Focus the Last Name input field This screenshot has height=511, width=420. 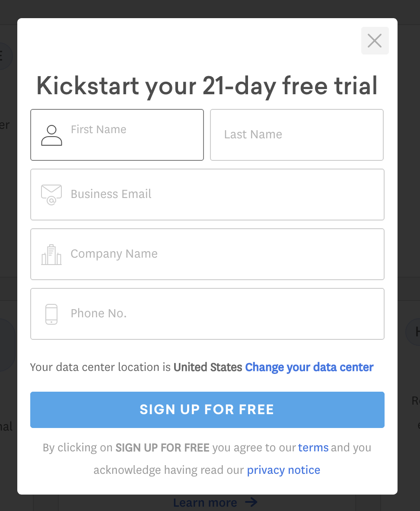[x=297, y=135]
